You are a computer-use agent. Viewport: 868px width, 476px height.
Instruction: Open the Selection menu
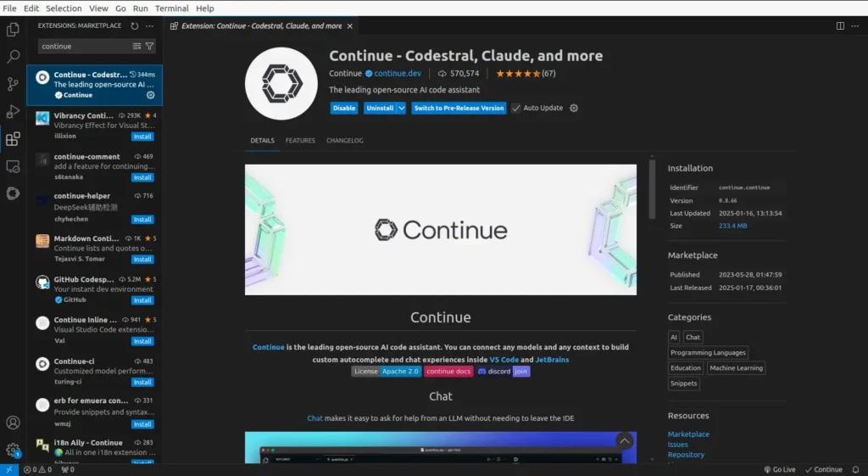pos(64,8)
